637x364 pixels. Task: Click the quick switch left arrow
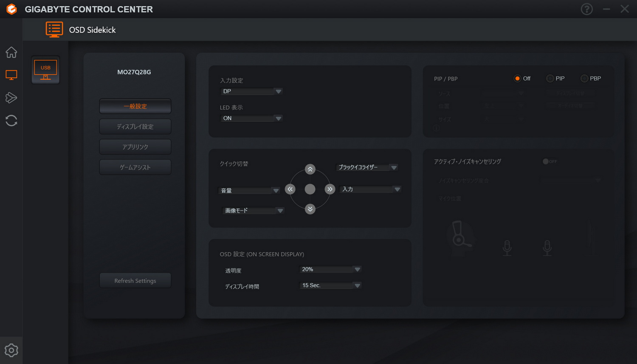290,189
